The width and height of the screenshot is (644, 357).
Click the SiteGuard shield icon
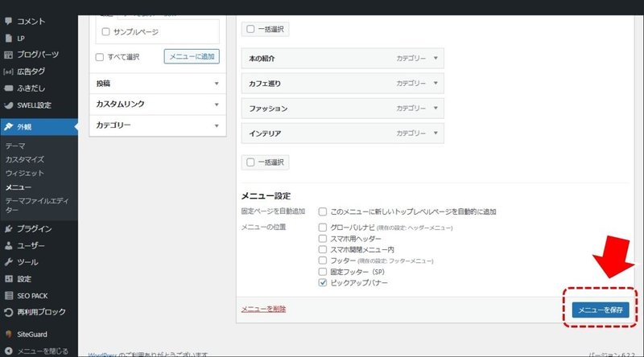pyautogui.click(x=8, y=334)
